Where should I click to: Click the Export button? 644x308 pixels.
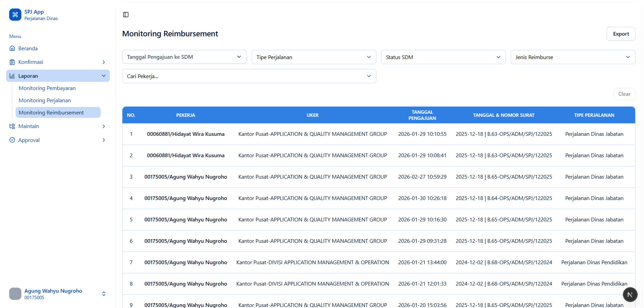tap(621, 34)
